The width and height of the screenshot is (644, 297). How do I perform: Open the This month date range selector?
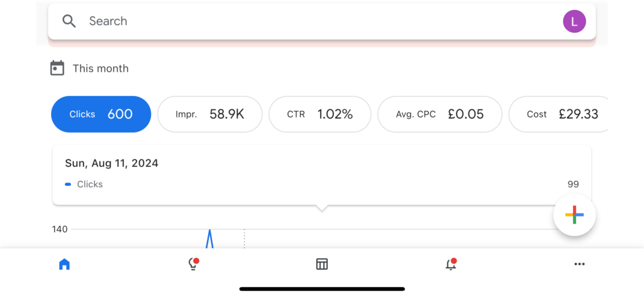pos(101,68)
